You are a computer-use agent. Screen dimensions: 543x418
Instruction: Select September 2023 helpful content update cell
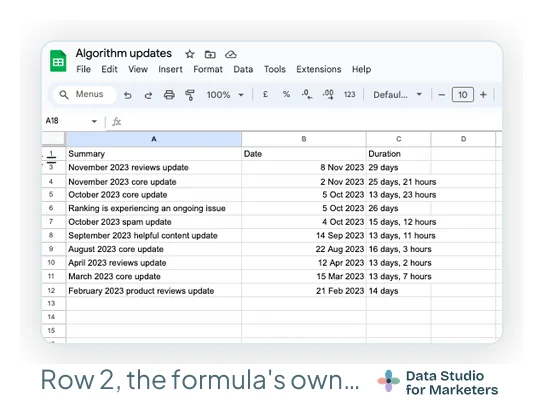(x=153, y=235)
